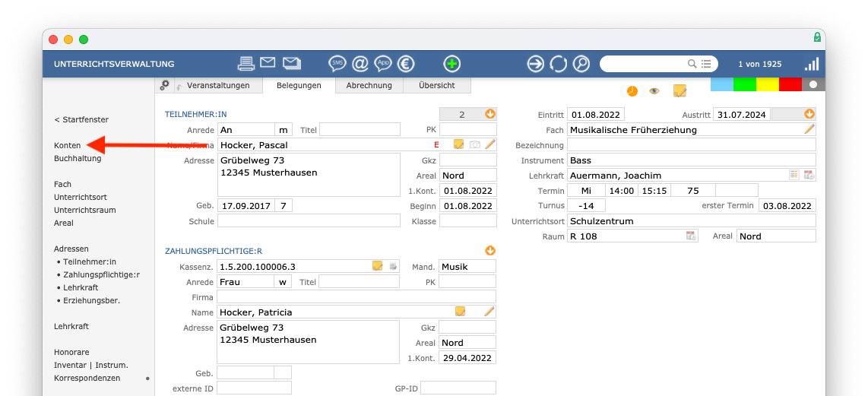Select the light blue color swatch

[722, 84]
